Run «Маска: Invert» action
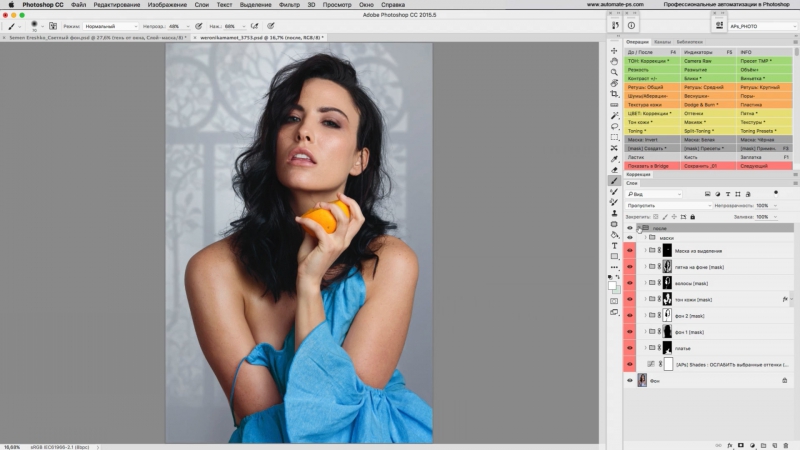Viewport: 800px width, 450px height. coord(652,140)
